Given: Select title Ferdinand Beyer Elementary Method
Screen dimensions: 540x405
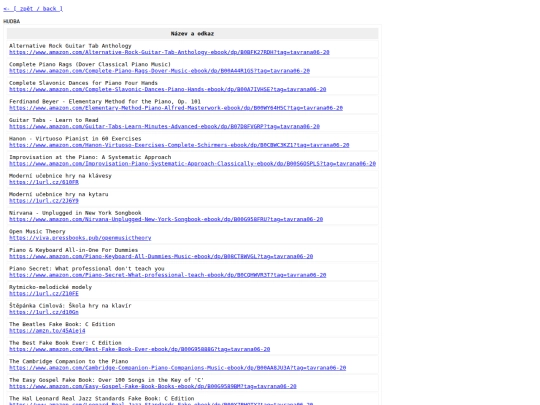Looking at the screenshot, I should tap(105, 102).
